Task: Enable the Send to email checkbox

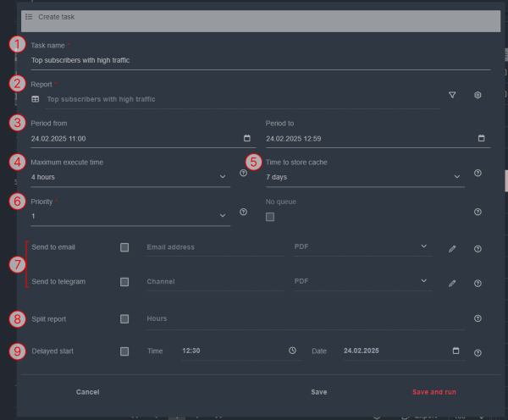Action: pyautogui.click(x=124, y=247)
